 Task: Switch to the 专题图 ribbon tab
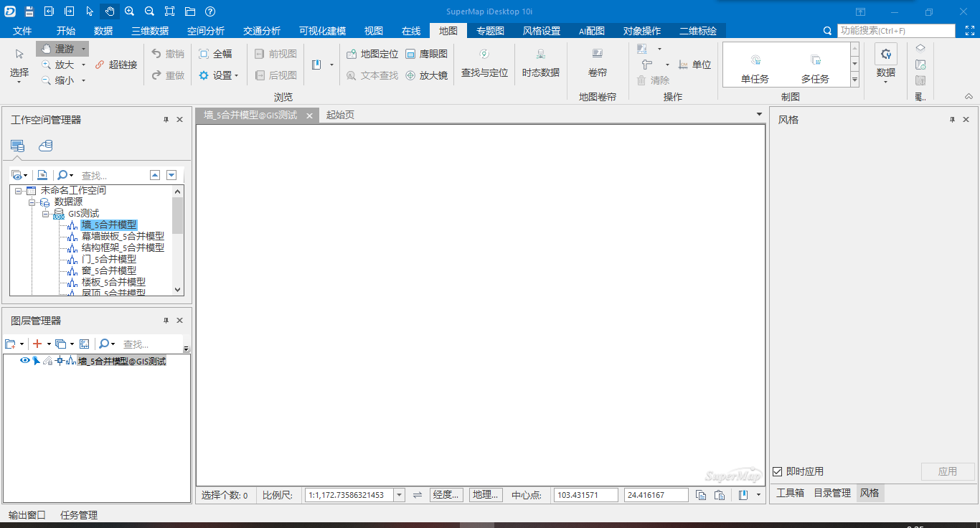(490, 31)
